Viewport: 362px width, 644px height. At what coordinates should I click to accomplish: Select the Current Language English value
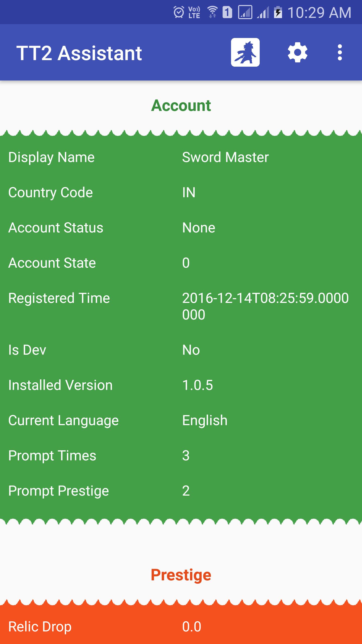pos(205,420)
